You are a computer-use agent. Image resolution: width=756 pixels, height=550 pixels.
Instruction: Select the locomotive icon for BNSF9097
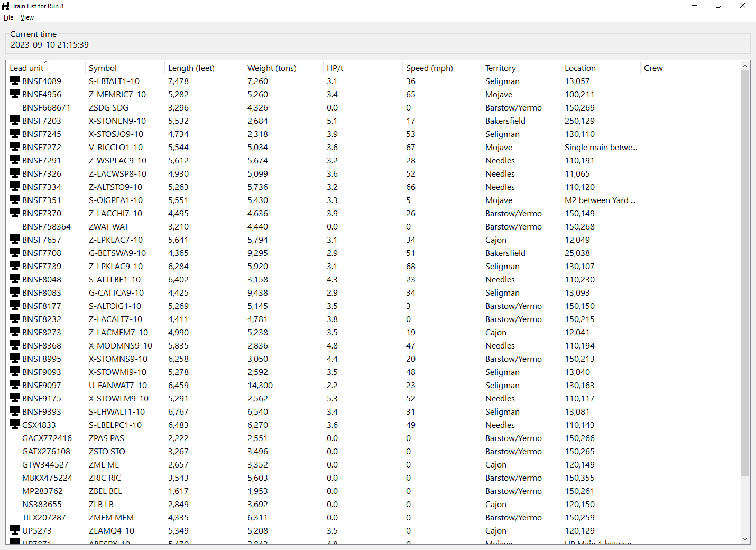(x=15, y=385)
